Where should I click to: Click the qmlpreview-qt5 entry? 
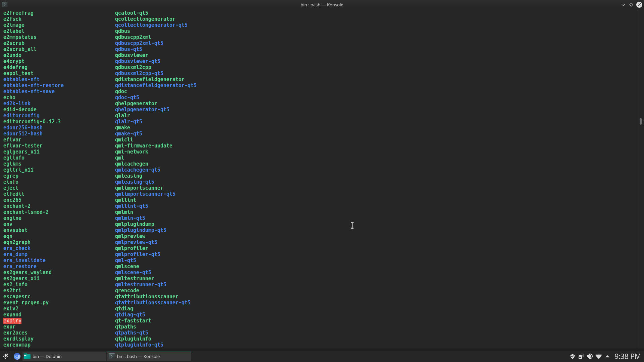(136, 242)
